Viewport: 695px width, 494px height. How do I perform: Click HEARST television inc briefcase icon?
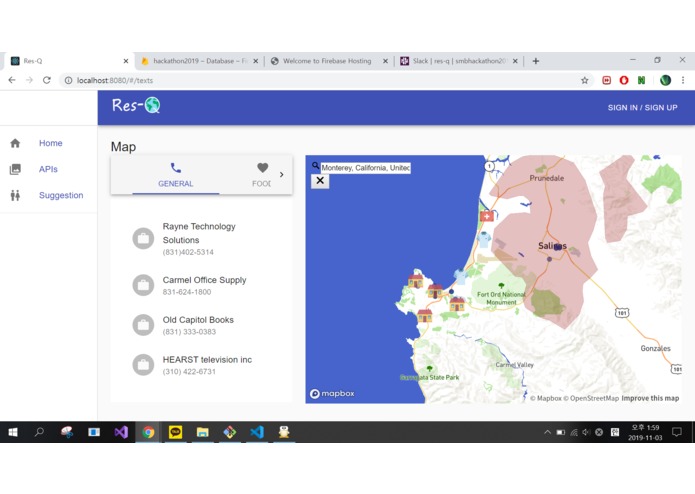point(143,365)
